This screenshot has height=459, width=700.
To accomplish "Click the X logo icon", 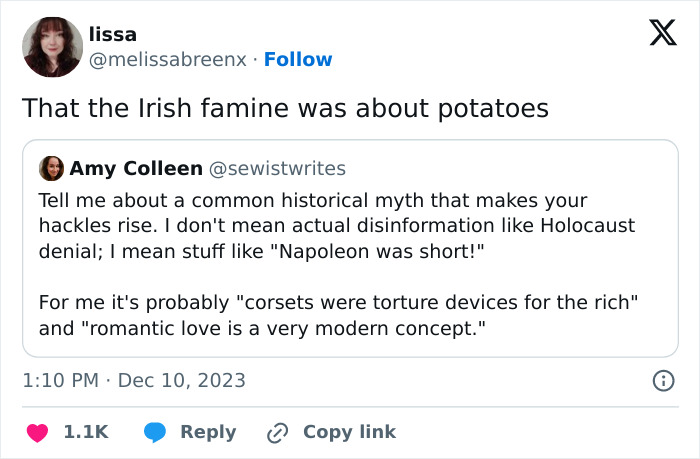I will point(656,35).
